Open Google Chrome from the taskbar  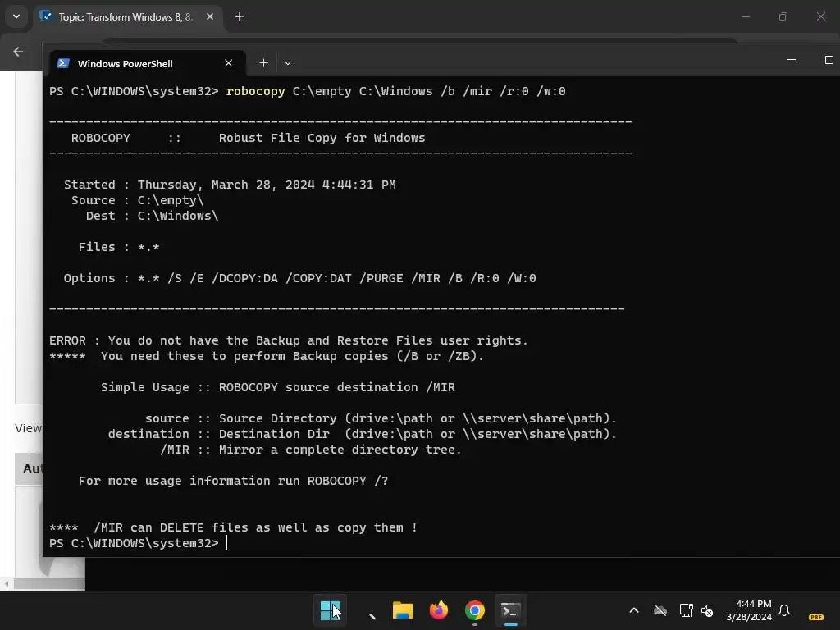click(x=475, y=610)
